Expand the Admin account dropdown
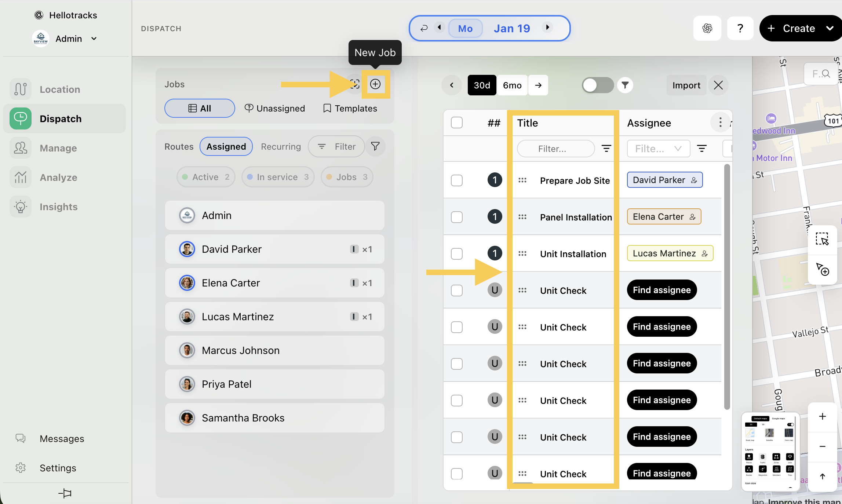 [94, 39]
